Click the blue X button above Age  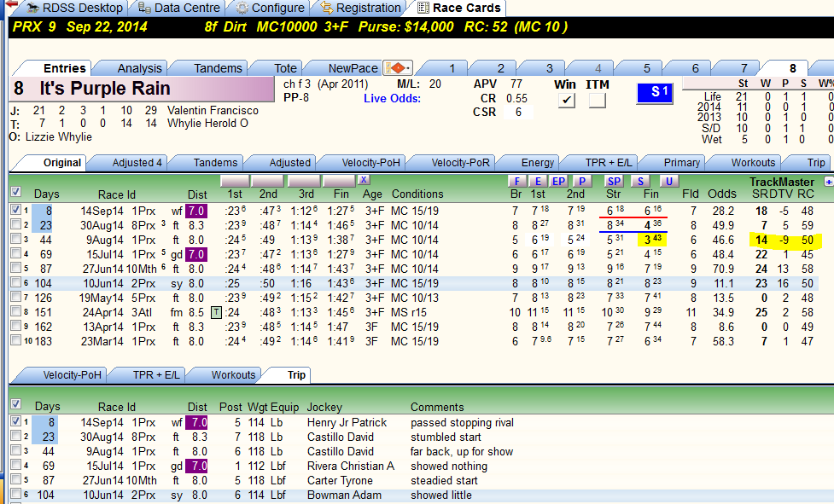[x=364, y=180]
